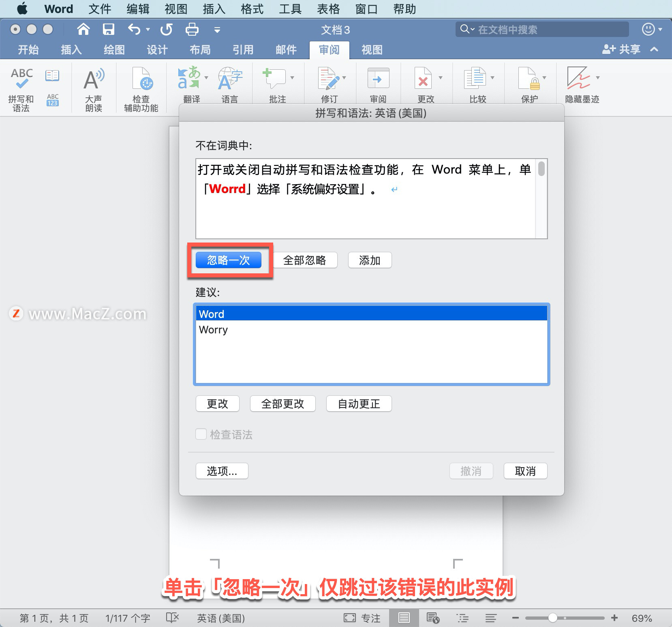Click Hide Ink (隐藏墨迹) icon
The width and height of the screenshot is (672, 627).
click(x=578, y=78)
